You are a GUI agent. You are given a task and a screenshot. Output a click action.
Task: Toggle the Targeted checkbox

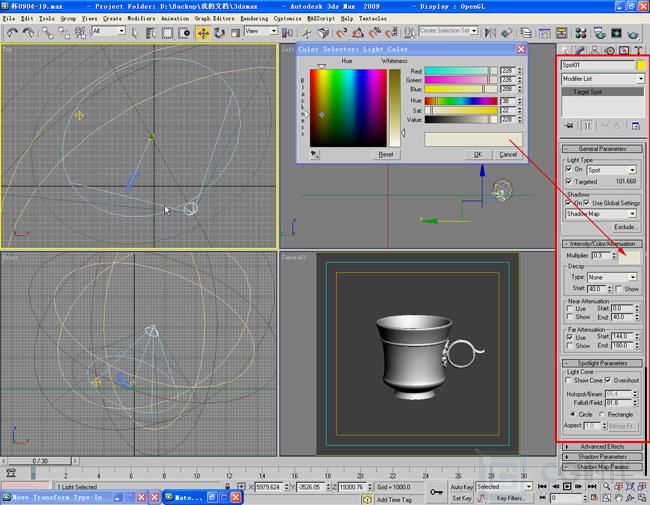pos(569,181)
